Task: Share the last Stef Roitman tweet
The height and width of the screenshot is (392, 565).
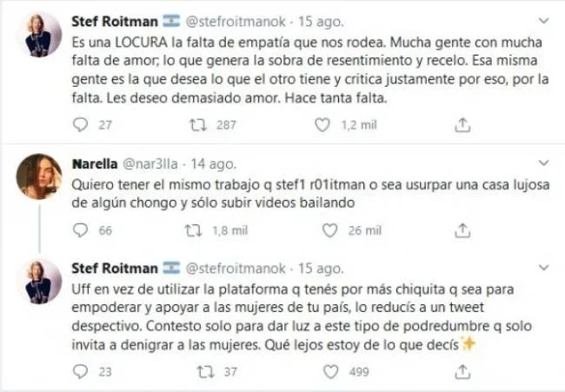Action: [x=463, y=371]
